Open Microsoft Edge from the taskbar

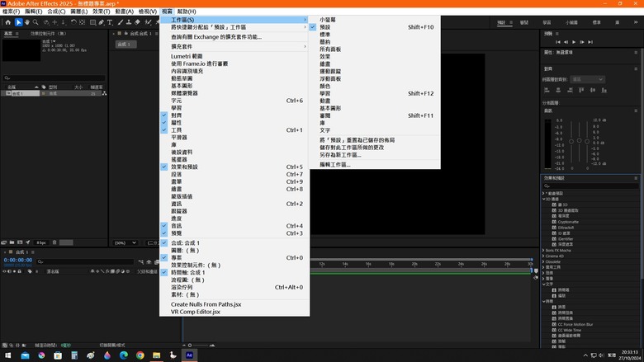124,355
